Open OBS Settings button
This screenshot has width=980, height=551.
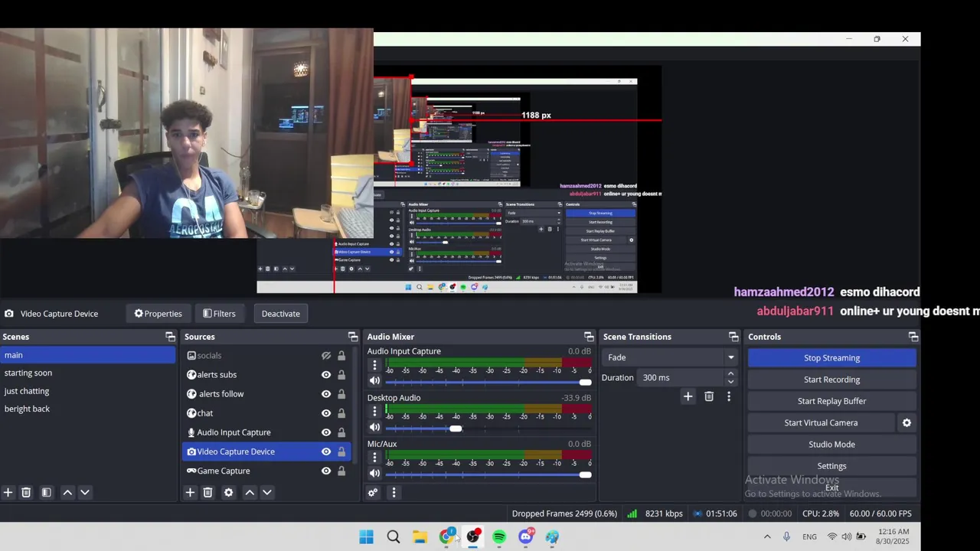(x=831, y=466)
